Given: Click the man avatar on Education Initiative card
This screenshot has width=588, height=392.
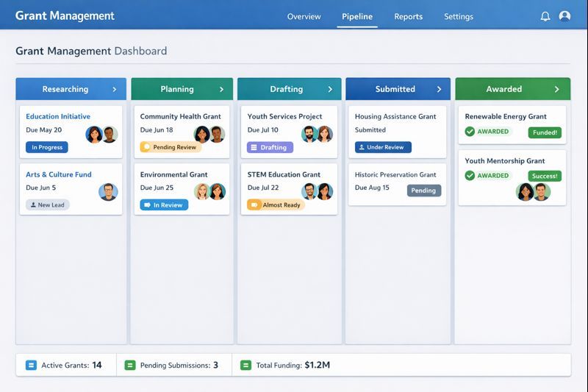Looking at the screenshot, I should [x=110, y=135].
